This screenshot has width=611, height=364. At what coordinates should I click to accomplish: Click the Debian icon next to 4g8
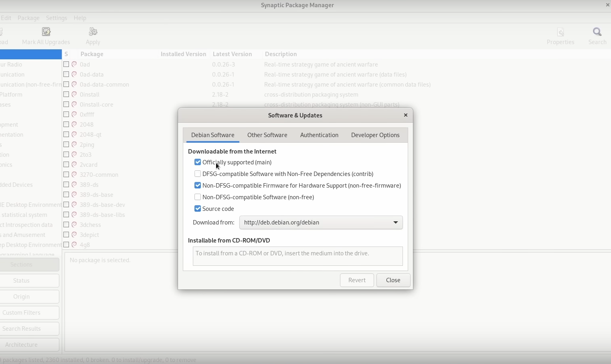74,245
